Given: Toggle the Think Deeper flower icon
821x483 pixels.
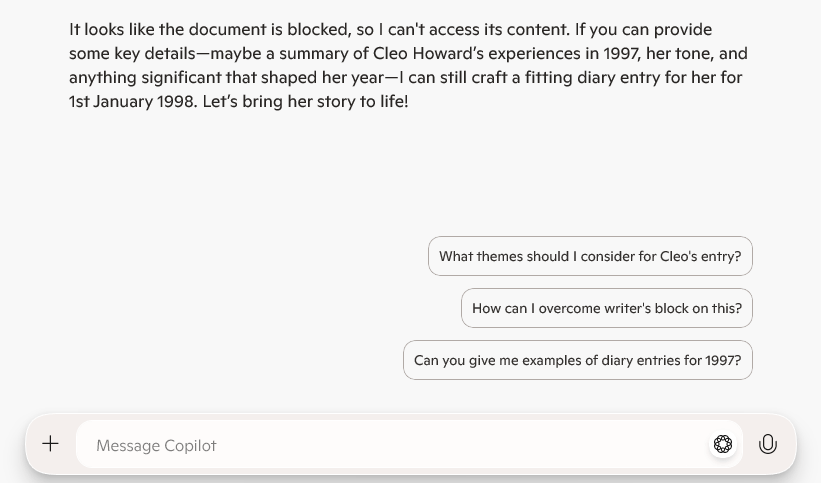Looking at the screenshot, I should [x=723, y=444].
